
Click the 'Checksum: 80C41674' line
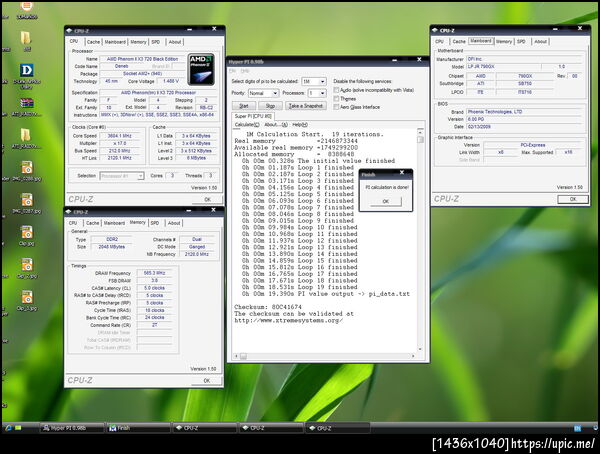point(268,307)
